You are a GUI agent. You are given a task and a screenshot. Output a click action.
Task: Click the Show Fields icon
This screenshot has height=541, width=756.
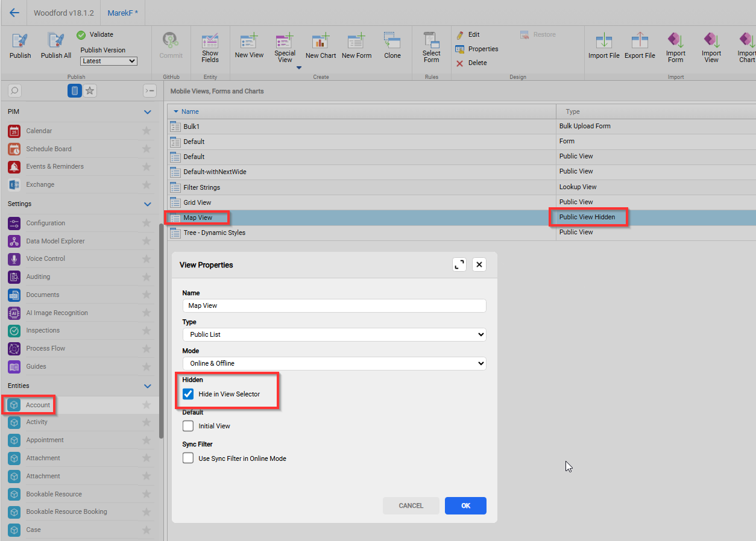tap(210, 41)
